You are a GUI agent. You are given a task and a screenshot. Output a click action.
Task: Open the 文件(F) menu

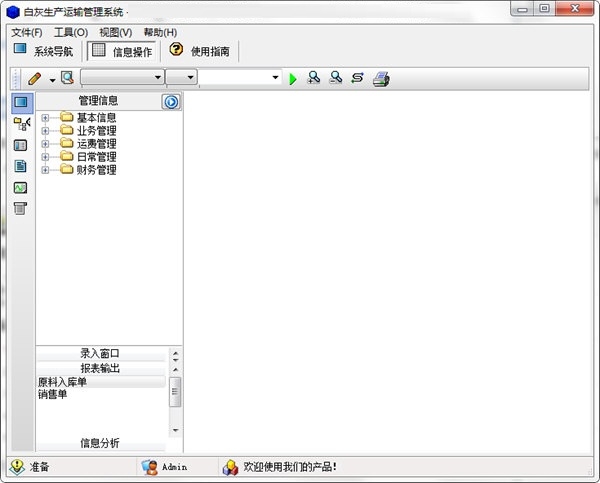[27, 33]
